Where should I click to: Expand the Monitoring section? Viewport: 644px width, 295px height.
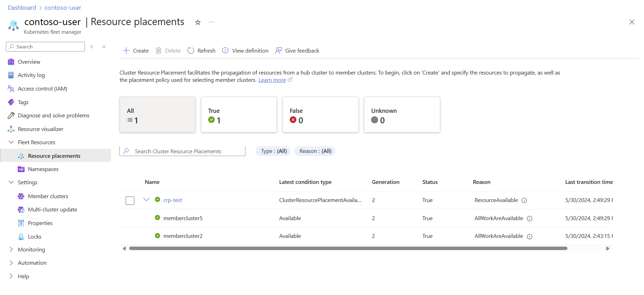11,249
